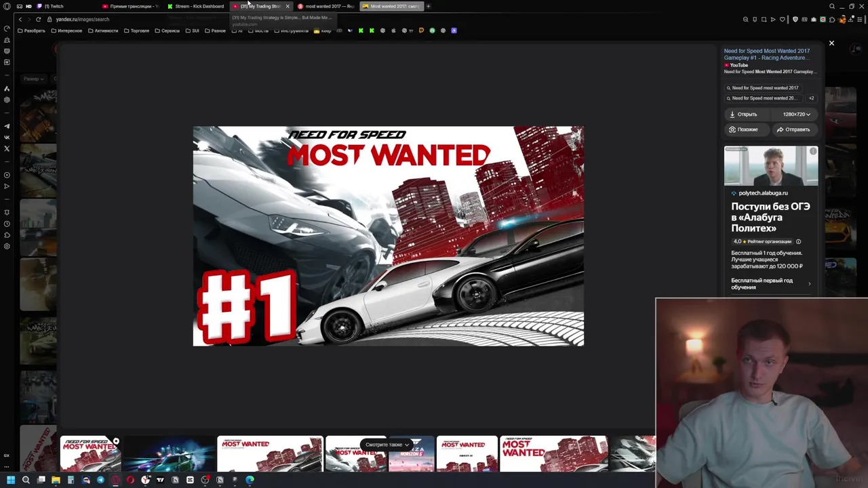Open the Сервисы bookmarks folder
This screenshot has width=868, height=488.
click(x=167, y=30)
